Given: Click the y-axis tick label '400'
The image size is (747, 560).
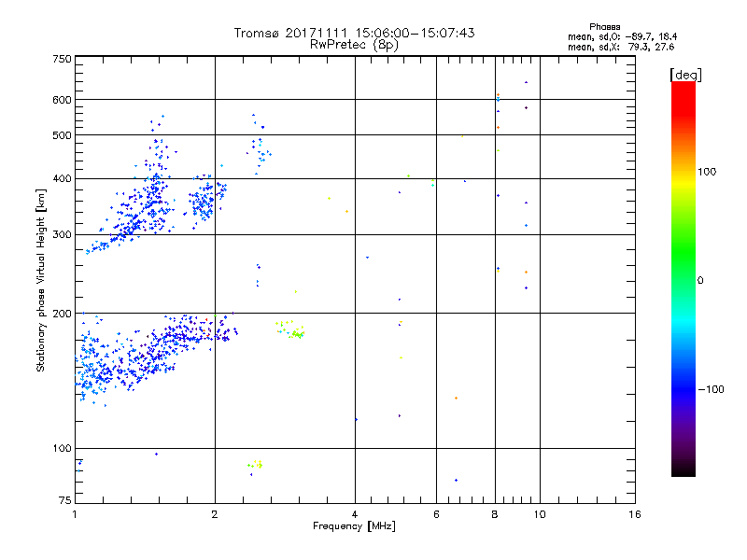Looking at the screenshot, I should click(x=62, y=179).
